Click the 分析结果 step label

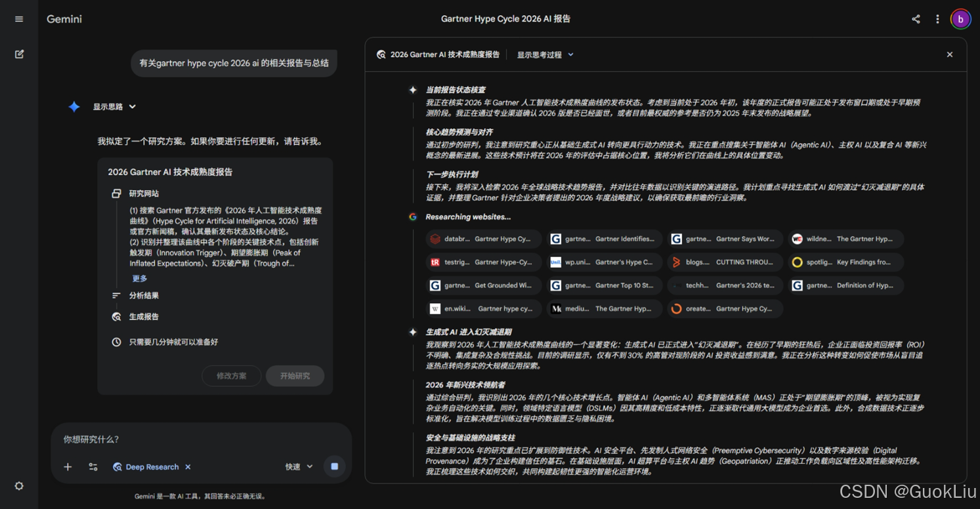coord(144,296)
